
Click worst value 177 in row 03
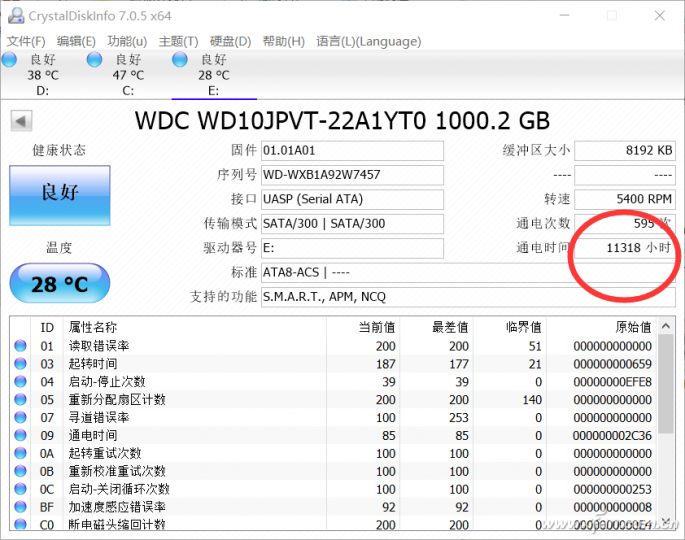459,364
